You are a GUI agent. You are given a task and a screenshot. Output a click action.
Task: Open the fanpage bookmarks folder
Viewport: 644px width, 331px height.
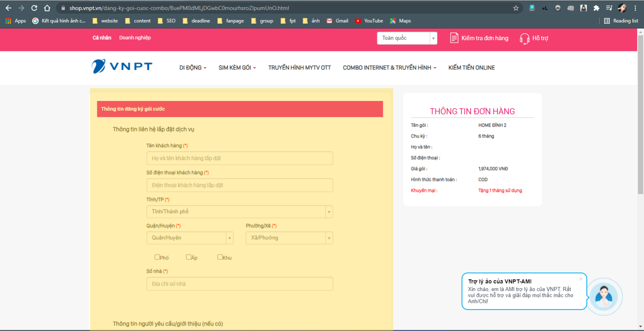point(231,21)
